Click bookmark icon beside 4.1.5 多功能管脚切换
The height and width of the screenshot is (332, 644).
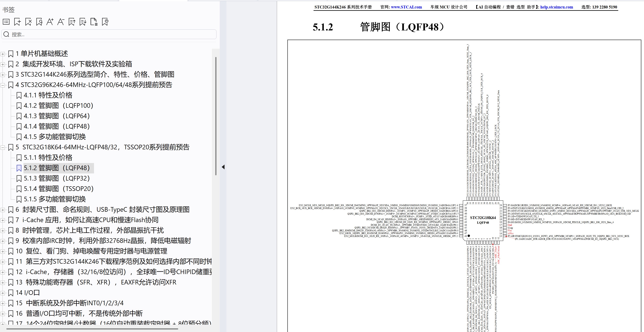[x=19, y=137]
